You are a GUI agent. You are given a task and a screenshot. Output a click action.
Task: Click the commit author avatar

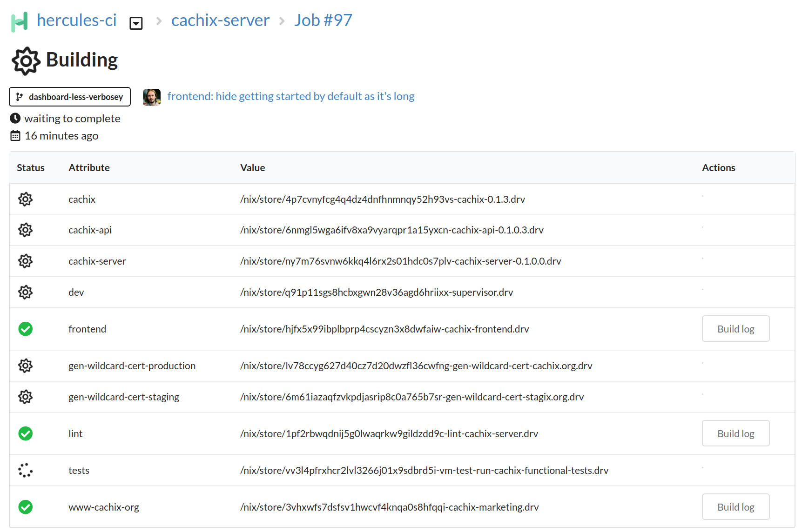tap(152, 97)
